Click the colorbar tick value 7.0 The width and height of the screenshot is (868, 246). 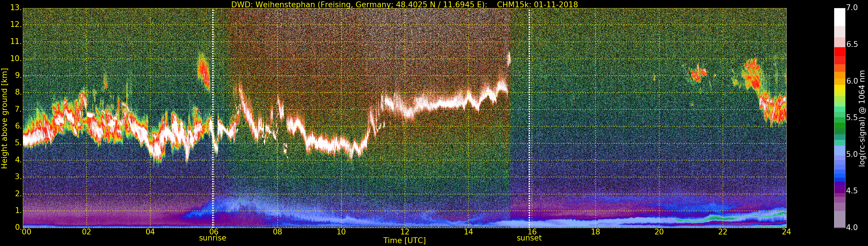(x=852, y=8)
